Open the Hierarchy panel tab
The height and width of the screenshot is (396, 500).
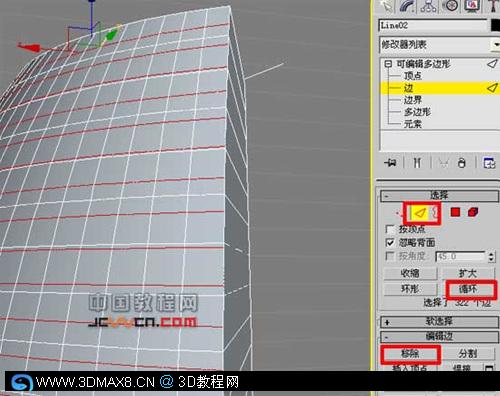point(429,6)
